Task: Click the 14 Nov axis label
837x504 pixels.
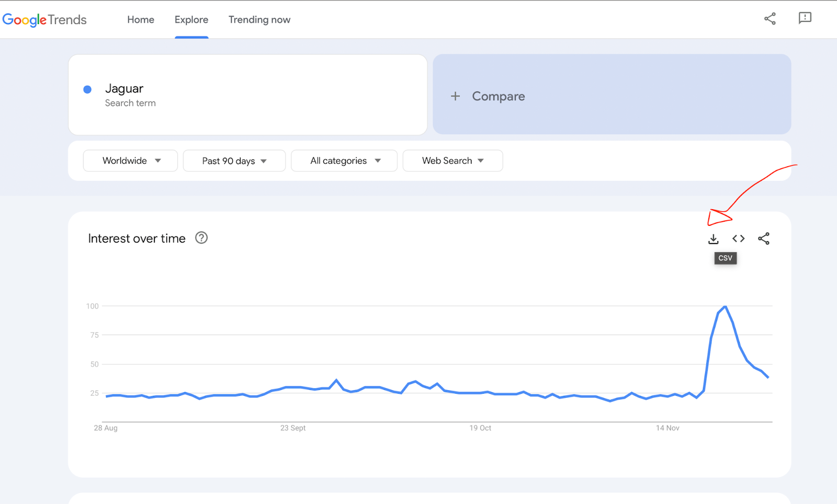Action: coord(668,428)
